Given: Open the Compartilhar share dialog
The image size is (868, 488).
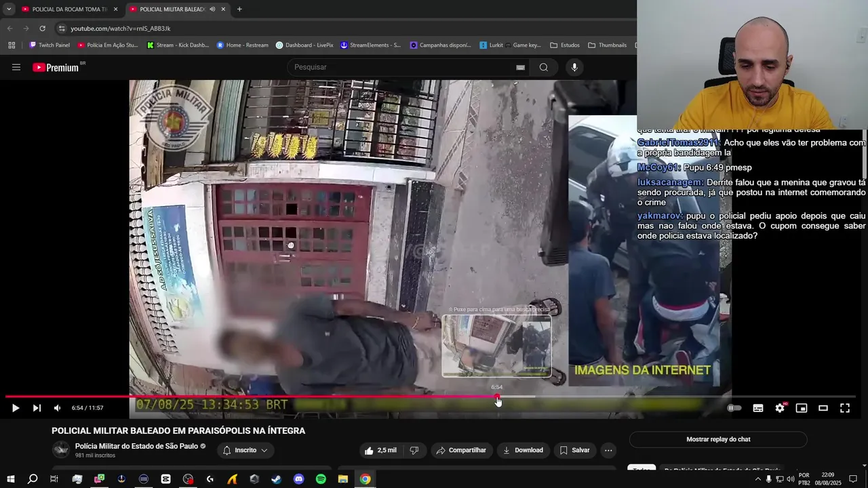Looking at the screenshot, I should coord(461,450).
